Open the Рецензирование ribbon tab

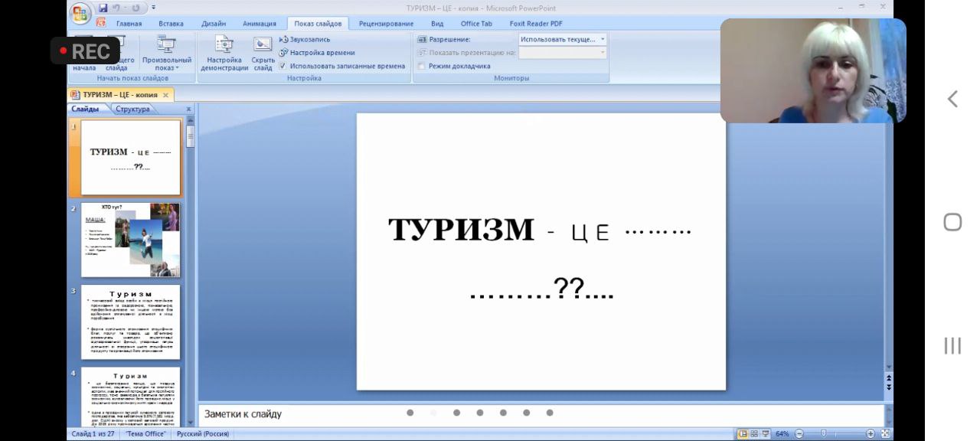(x=386, y=24)
